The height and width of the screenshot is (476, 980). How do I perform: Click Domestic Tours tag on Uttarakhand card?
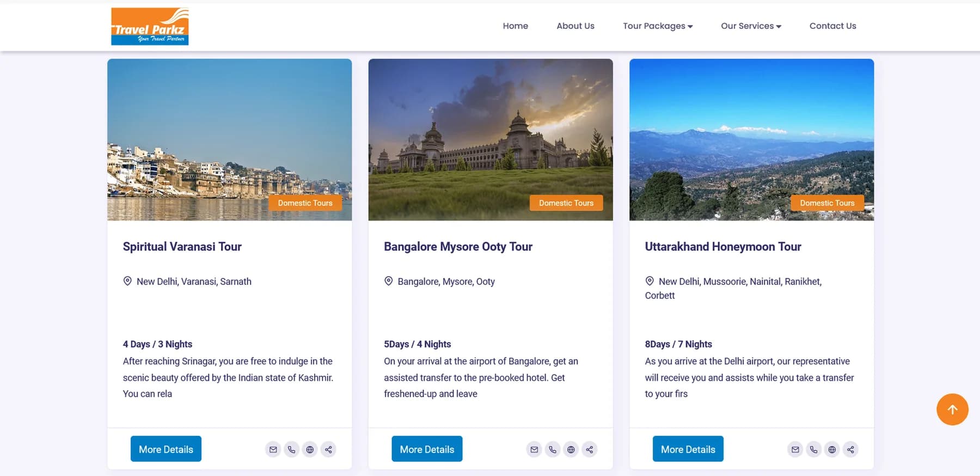[827, 203]
